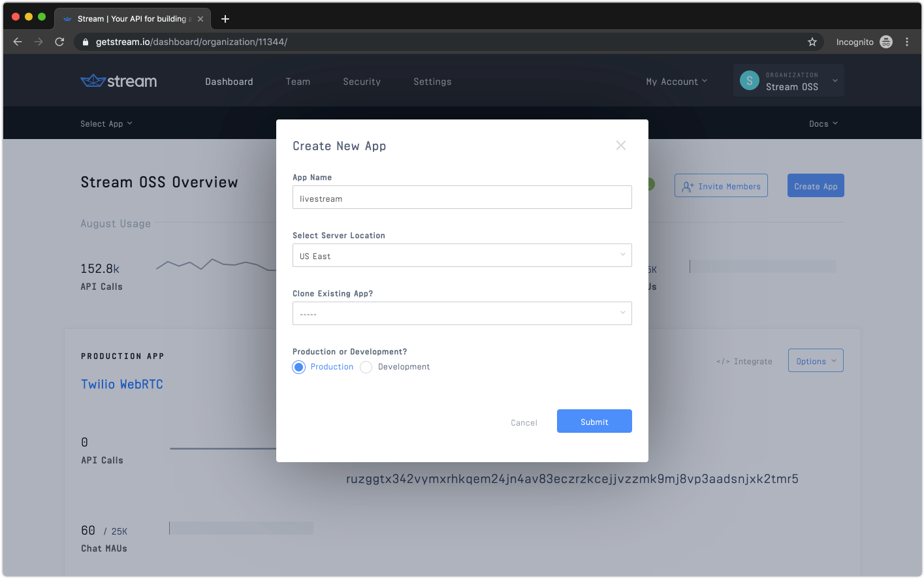The height and width of the screenshot is (579, 924).
Task: Open the Options dropdown for Twilio WebRTC
Action: (x=816, y=360)
